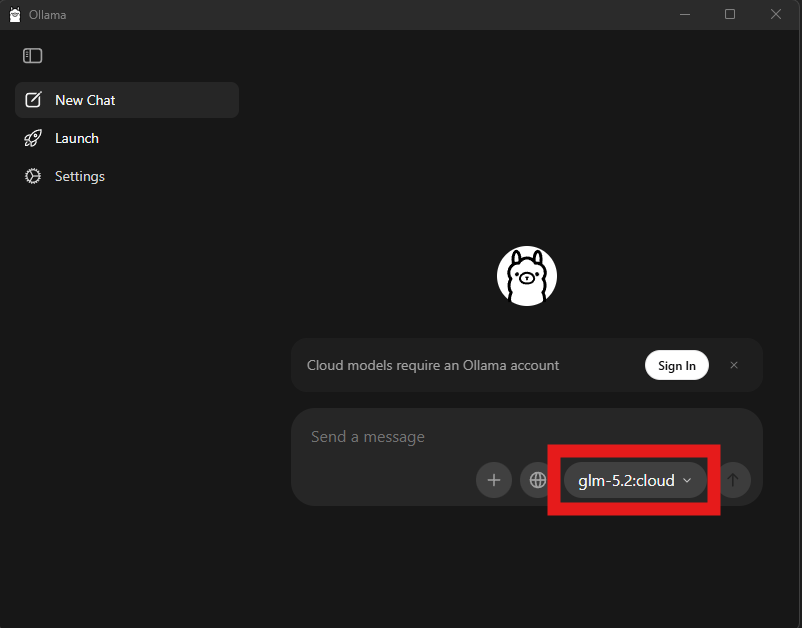Maximize the Ollama window
The height and width of the screenshot is (628, 802).
730,14
